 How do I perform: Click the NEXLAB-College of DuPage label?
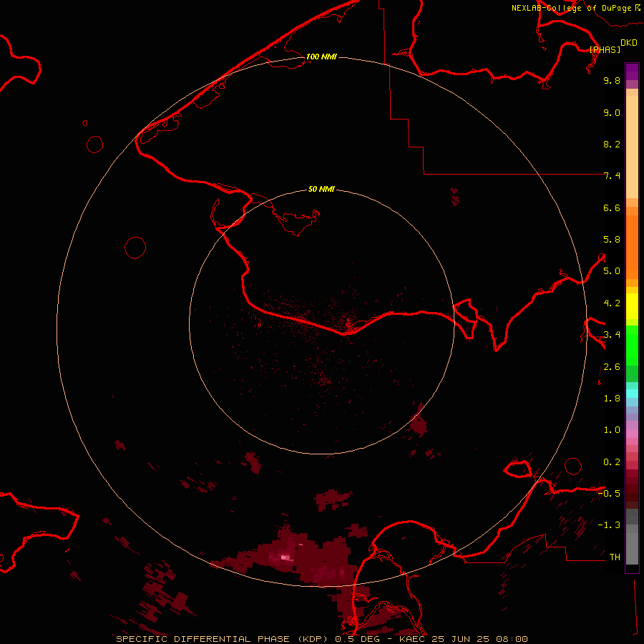click(x=571, y=8)
